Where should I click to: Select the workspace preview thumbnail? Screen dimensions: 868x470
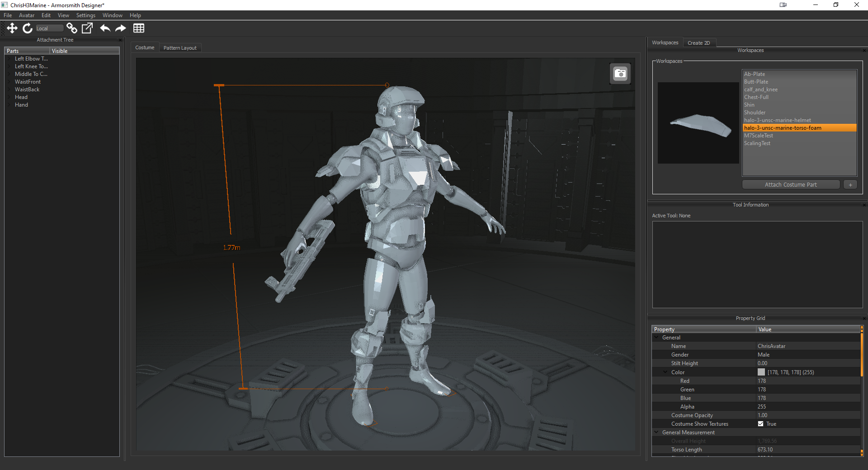pos(698,123)
